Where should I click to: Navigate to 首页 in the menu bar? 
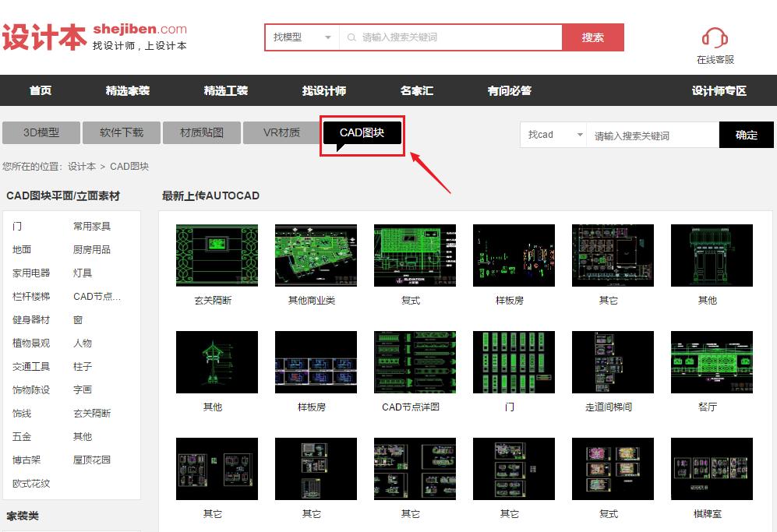click(x=40, y=90)
